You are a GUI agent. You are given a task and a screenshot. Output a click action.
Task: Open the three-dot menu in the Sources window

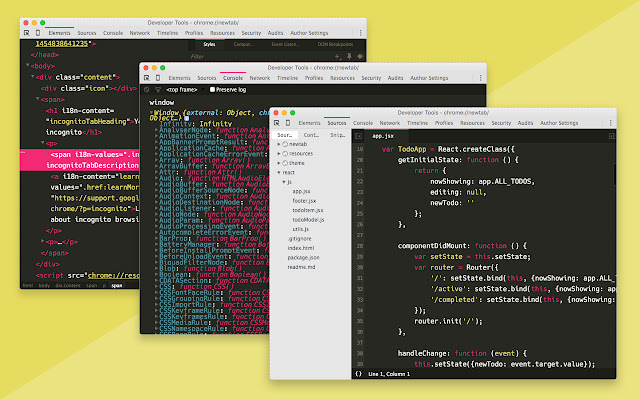[612, 122]
